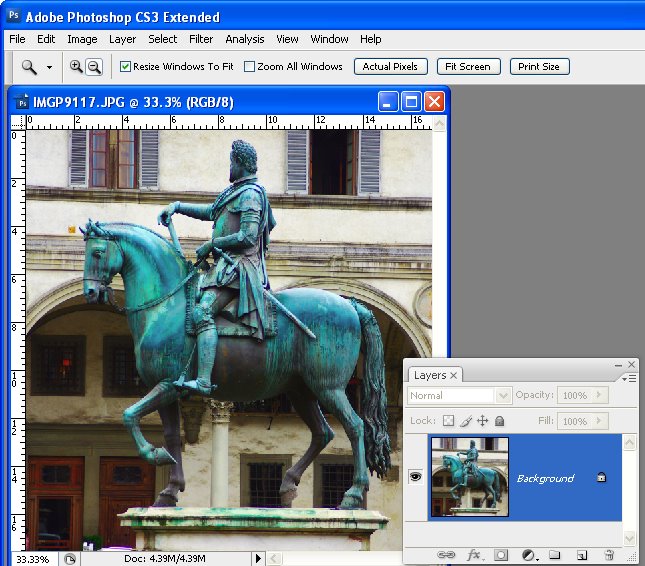Collapse the Layers panel with minimize dash

[x=618, y=365]
